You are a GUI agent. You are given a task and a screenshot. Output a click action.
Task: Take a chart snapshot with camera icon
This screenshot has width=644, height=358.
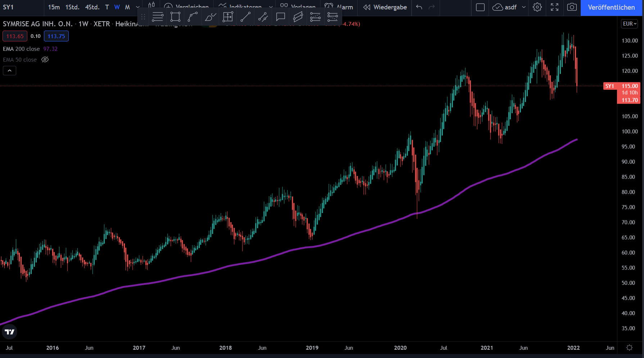[572, 7]
